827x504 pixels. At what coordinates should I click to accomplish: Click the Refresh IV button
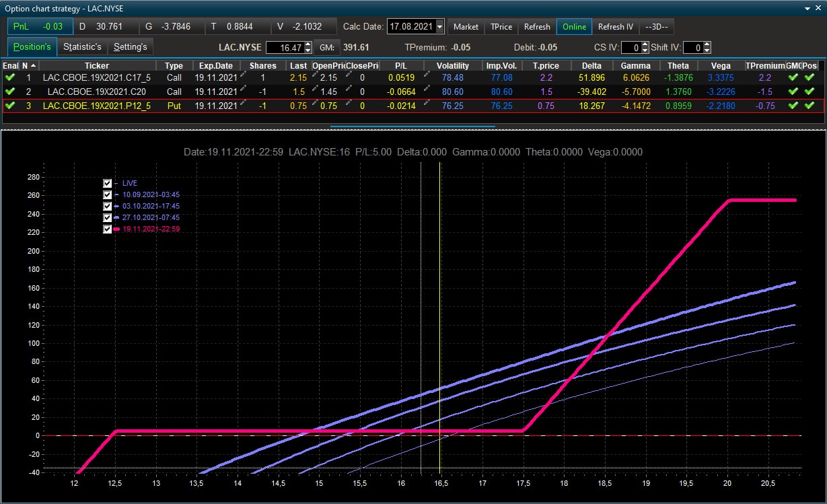click(x=616, y=27)
